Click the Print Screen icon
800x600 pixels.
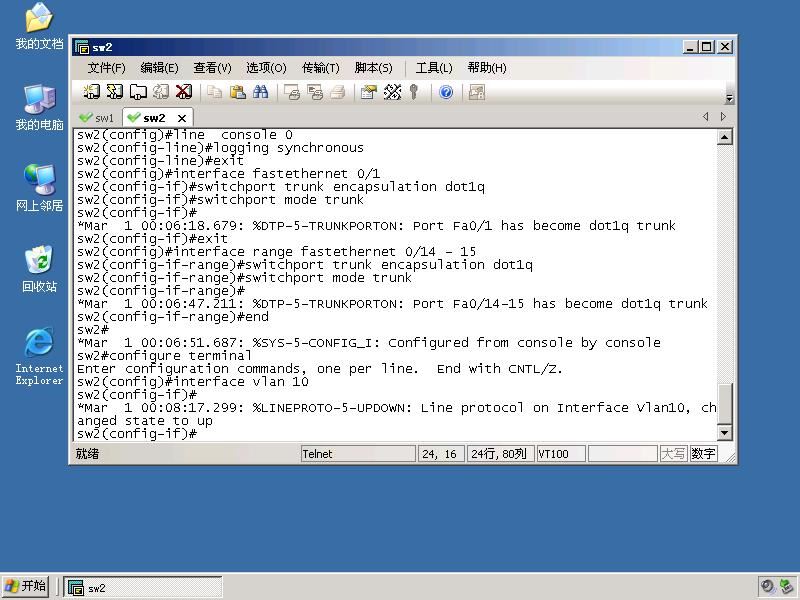click(292, 92)
